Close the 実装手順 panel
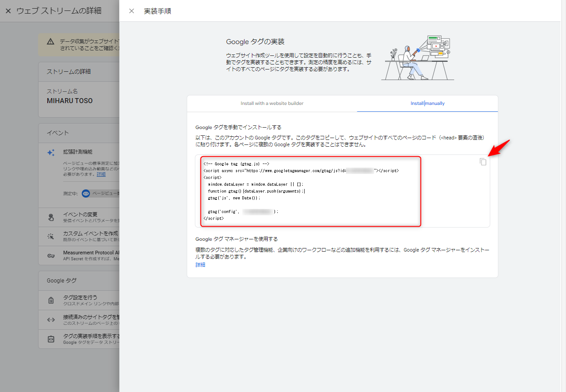Image resolution: width=566 pixels, height=392 pixels. pyautogui.click(x=132, y=11)
